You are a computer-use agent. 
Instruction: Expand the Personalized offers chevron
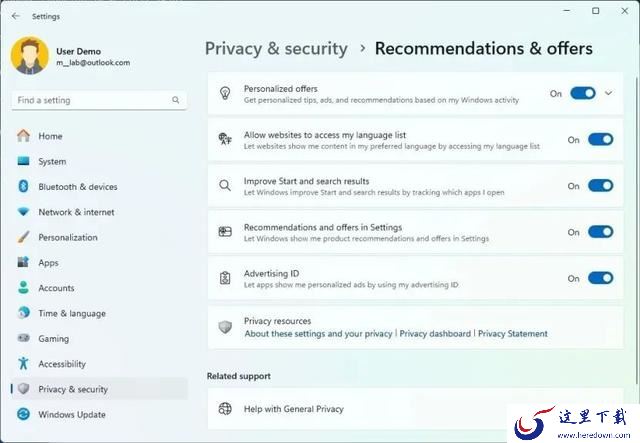tap(608, 93)
